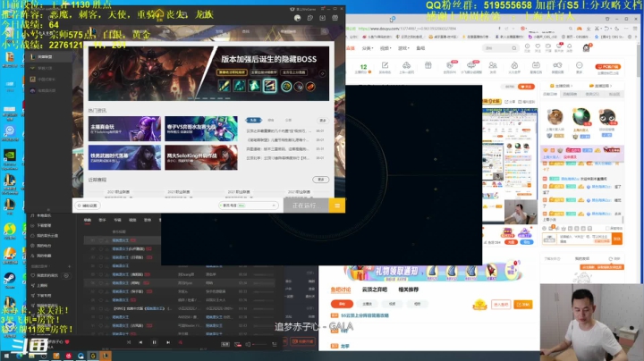This screenshot has width=644, height=361.
Task: Open the Steam desktop shortcut icon
Action: point(10,279)
